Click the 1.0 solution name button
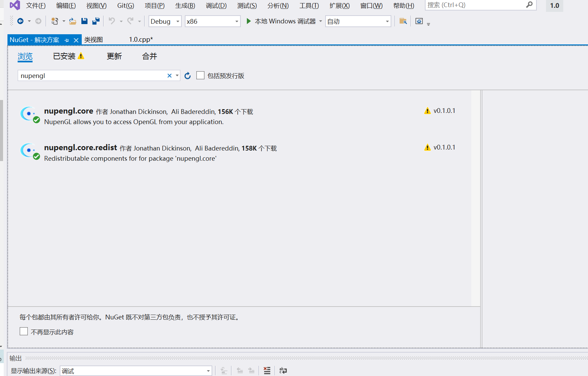This screenshot has width=588, height=376. [x=554, y=5]
